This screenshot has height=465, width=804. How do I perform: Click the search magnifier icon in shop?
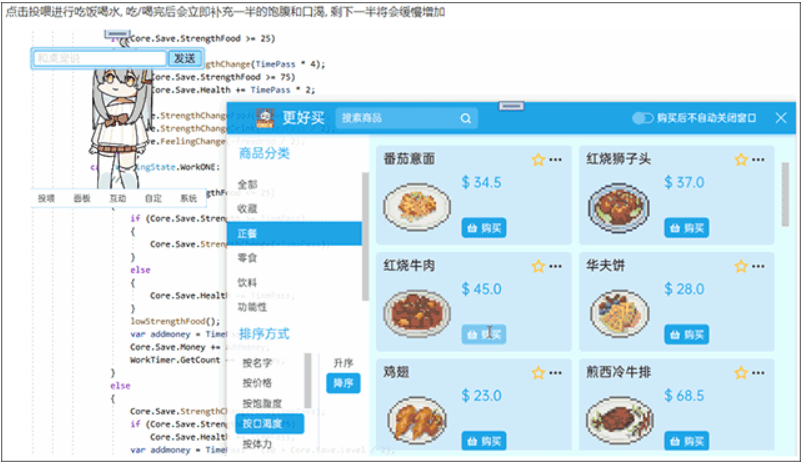pyautogui.click(x=466, y=119)
